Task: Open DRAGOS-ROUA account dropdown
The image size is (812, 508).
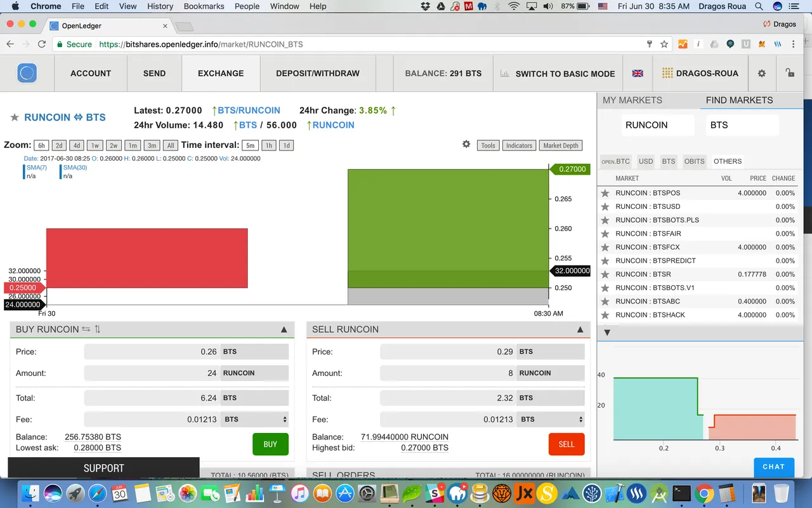Action: click(700, 73)
